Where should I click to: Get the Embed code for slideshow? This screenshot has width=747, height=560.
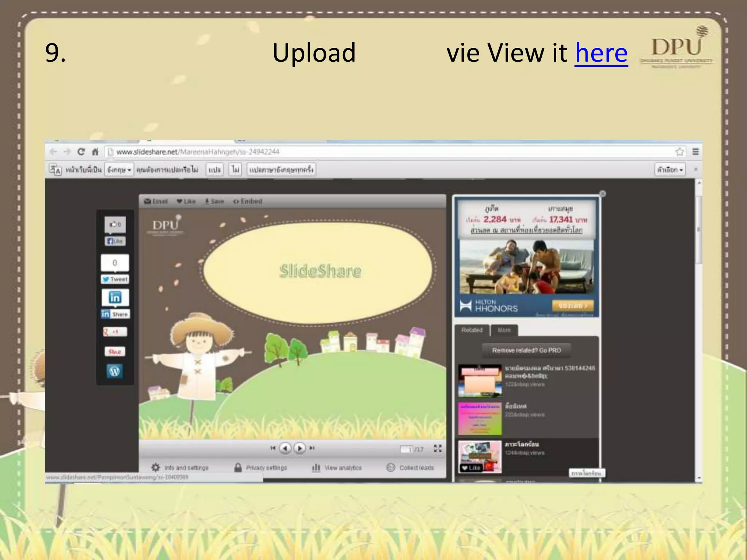248,201
